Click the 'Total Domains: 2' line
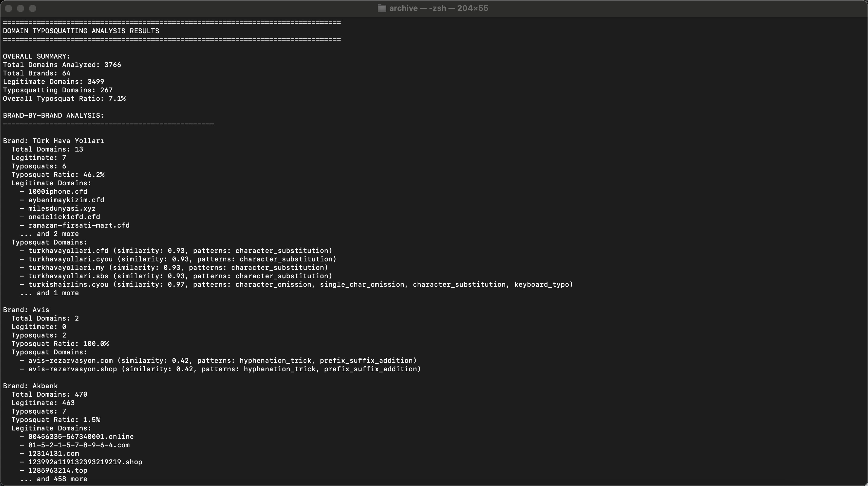Screen dimensions: 868x486 45,318
